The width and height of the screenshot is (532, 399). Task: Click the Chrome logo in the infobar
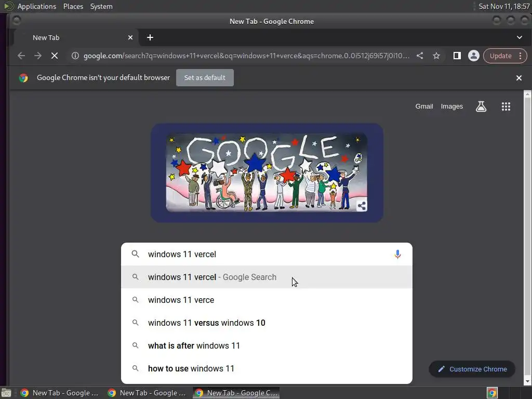23,78
